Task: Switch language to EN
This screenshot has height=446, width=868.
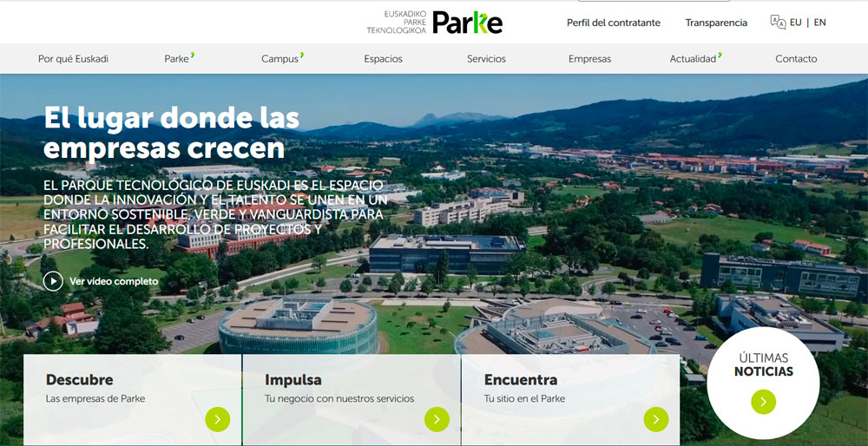Action: coord(819,23)
